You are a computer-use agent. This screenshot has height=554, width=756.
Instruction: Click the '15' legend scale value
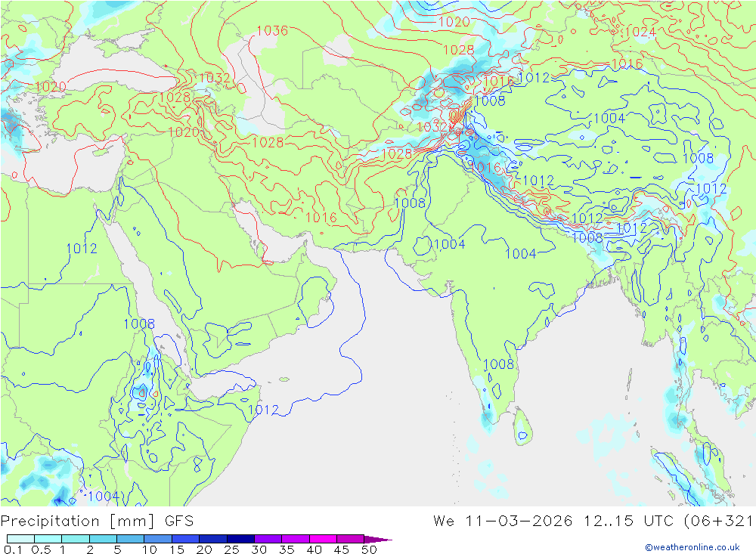click(177, 549)
